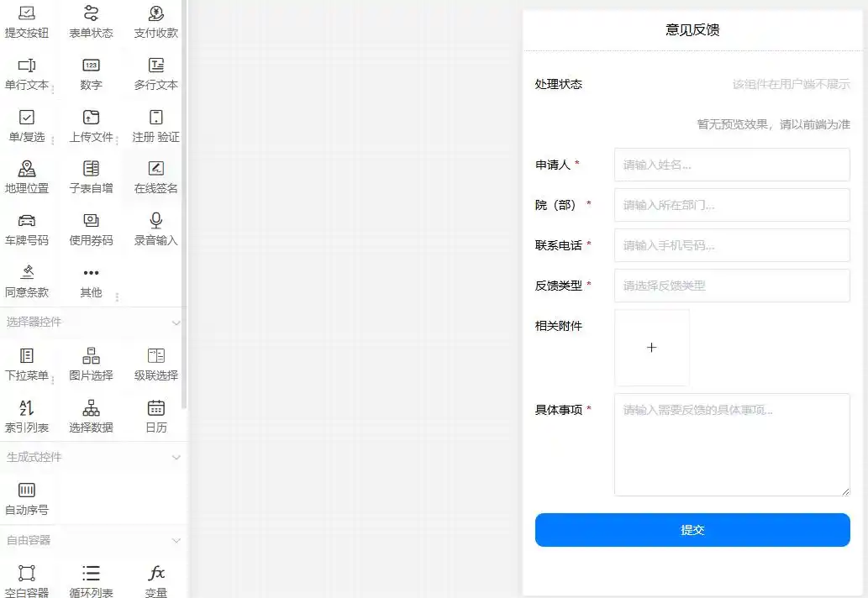868x598 pixels.
Task: Collapse the 选择器控件 section chevron
Action: 176,323
